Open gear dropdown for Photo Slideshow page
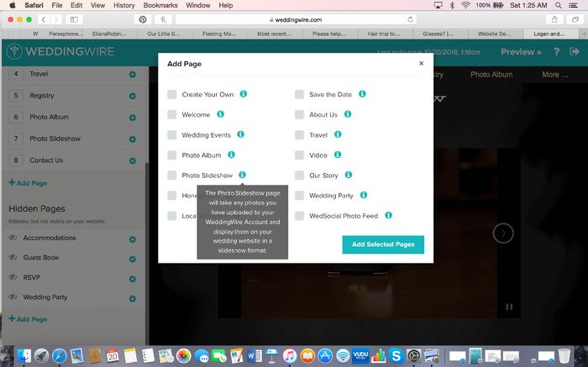 tap(133, 139)
